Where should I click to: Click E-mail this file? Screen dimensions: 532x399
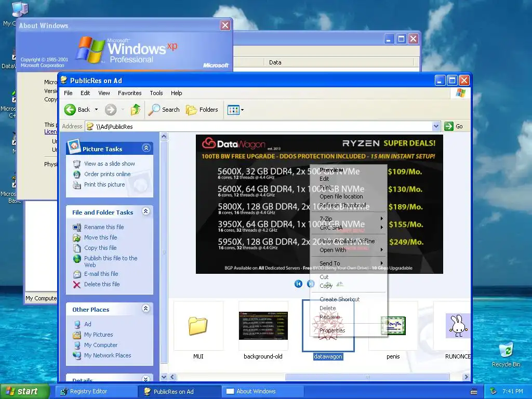click(x=101, y=274)
